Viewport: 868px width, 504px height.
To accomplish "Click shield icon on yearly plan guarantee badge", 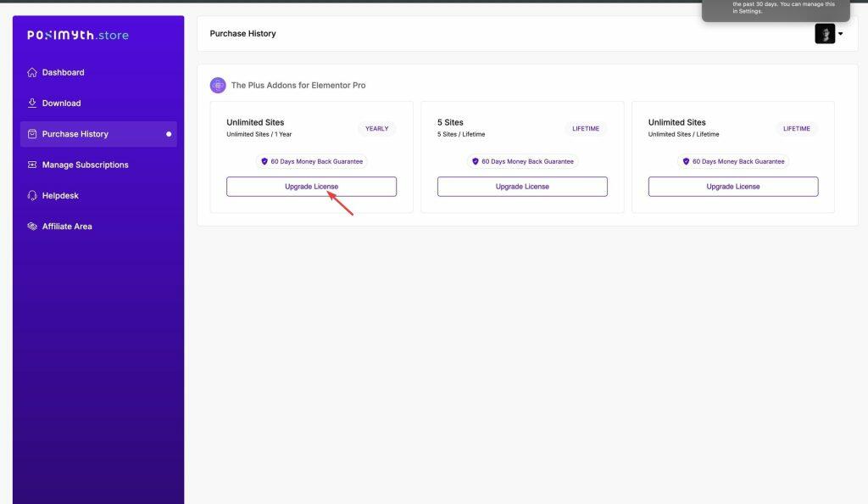I will [264, 160].
